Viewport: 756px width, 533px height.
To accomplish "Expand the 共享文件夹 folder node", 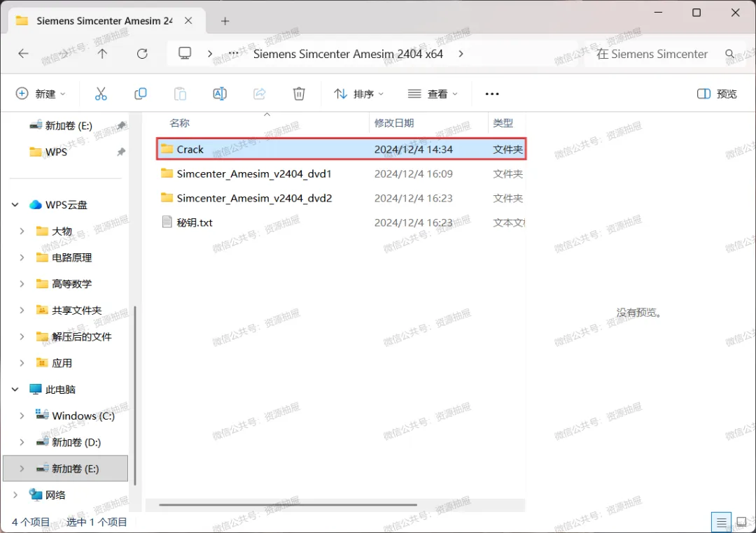I will coord(22,311).
